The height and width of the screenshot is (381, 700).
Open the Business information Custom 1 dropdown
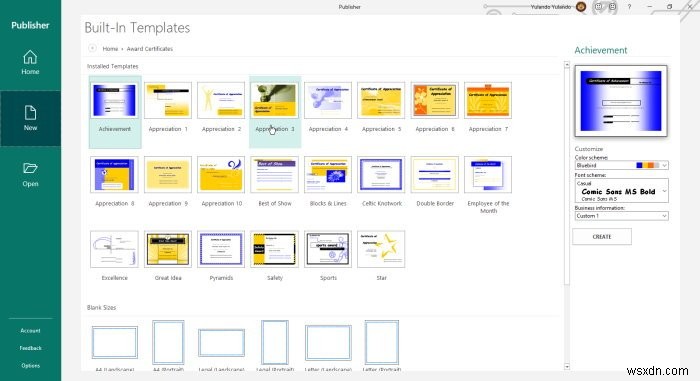click(x=621, y=216)
